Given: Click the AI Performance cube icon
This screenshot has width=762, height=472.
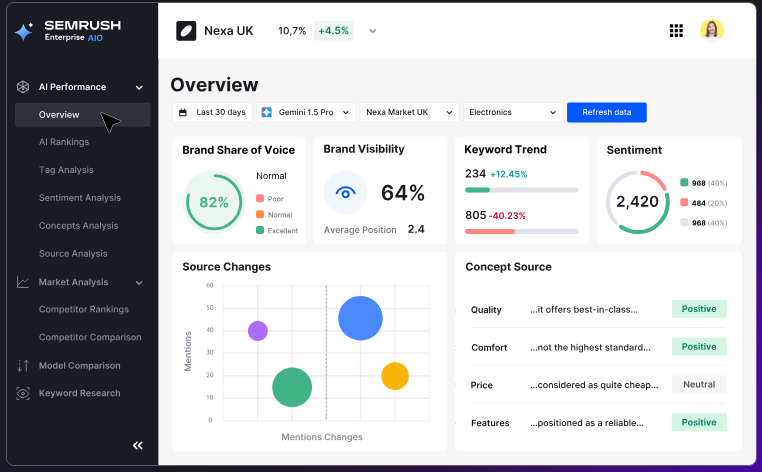Looking at the screenshot, I should (x=23, y=87).
